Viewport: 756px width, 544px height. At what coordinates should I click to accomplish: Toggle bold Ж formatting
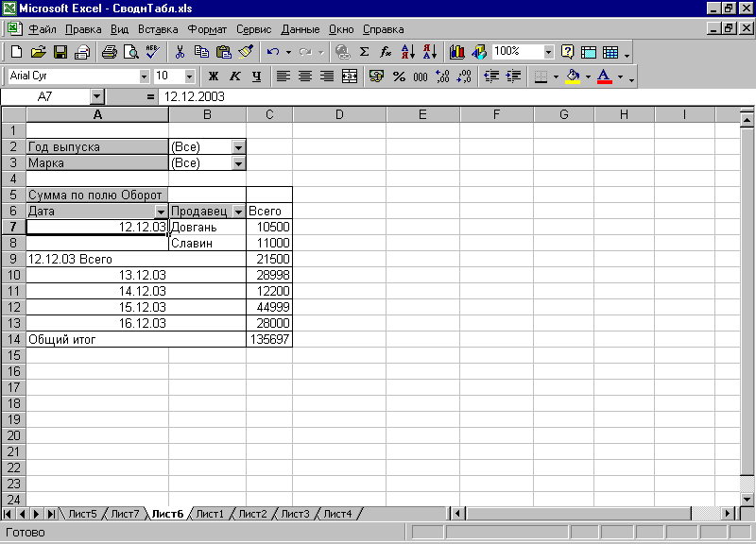click(x=214, y=76)
